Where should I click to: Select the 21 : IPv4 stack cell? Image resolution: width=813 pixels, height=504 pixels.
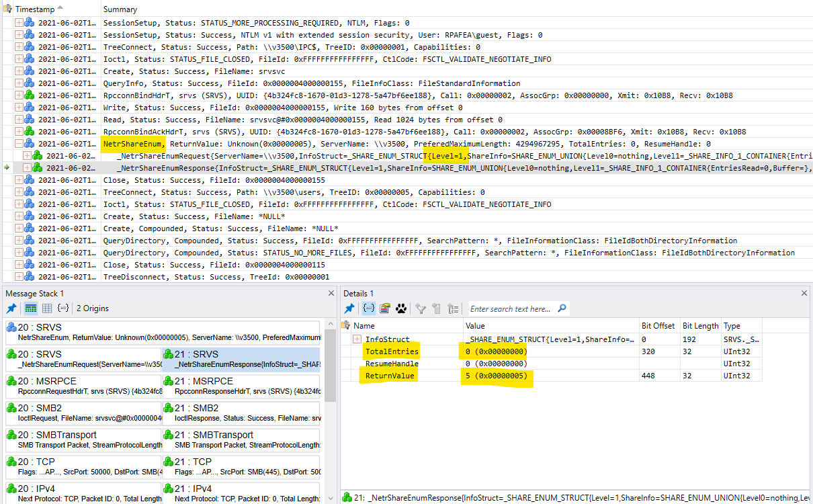241,493
